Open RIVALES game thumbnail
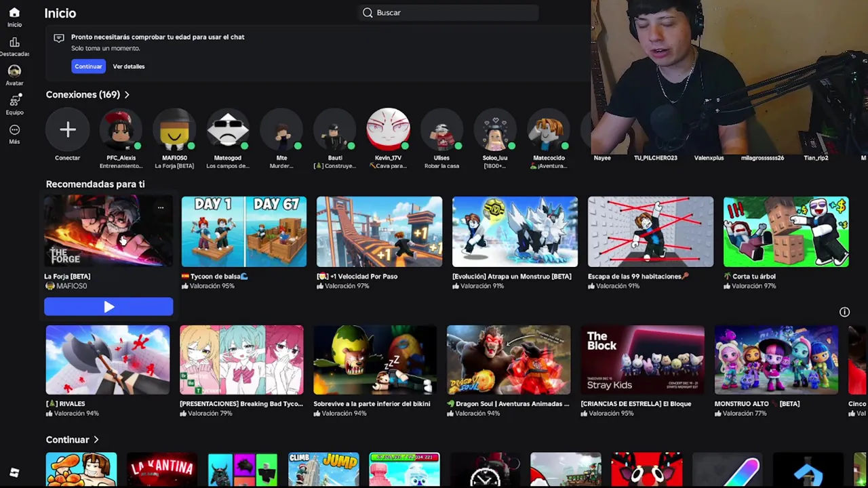This screenshot has width=868, height=488. pyautogui.click(x=108, y=360)
